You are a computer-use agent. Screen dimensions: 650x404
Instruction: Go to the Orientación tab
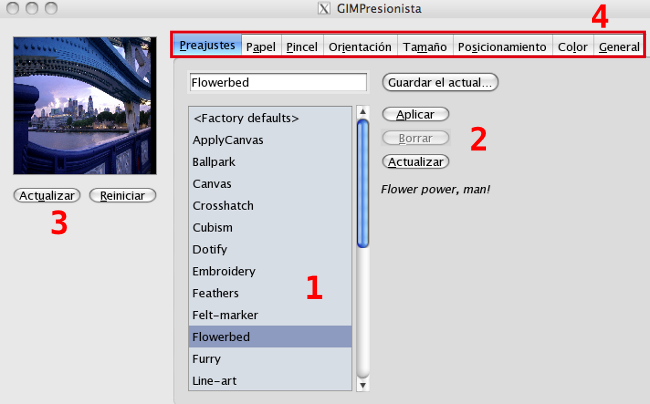point(360,46)
